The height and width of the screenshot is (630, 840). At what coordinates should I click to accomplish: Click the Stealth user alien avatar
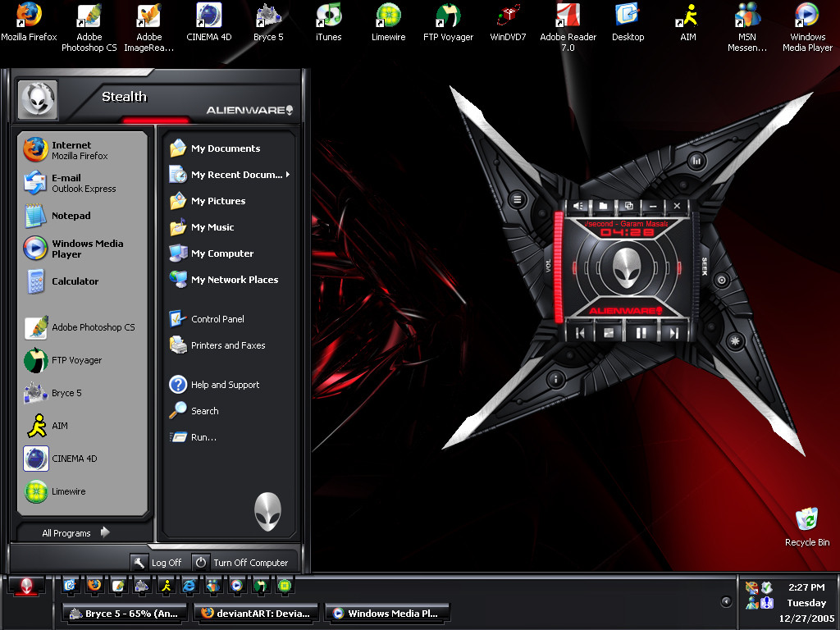click(x=38, y=99)
